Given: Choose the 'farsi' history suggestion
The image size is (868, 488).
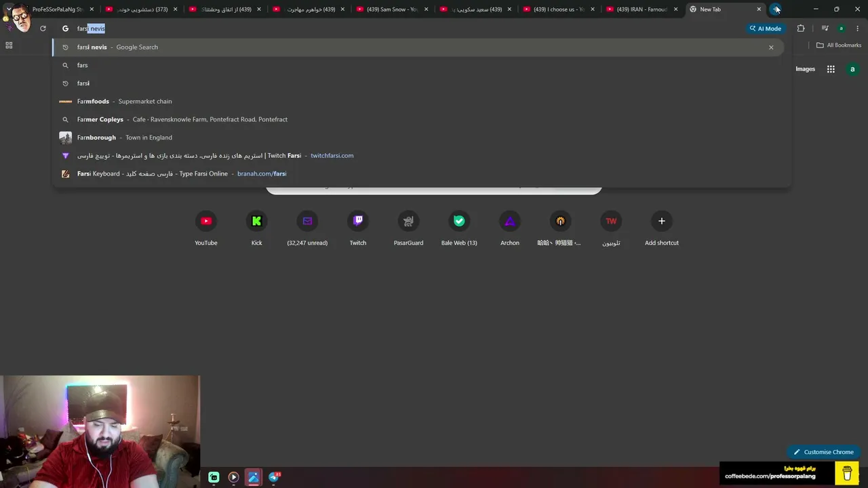Looking at the screenshot, I should coord(418,83).
